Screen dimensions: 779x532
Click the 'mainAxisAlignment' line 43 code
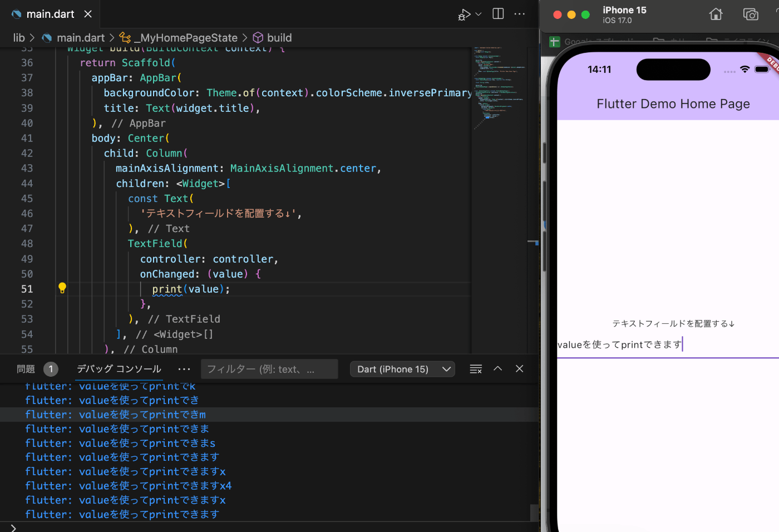(248, 168)
